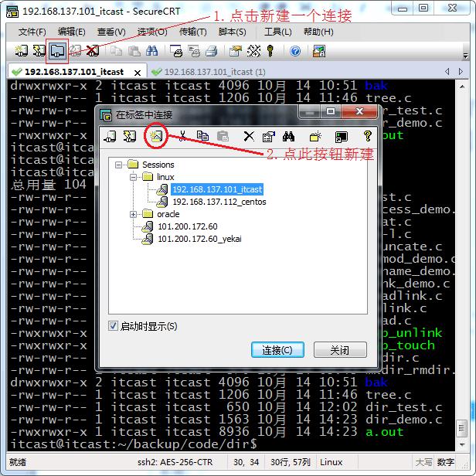
Task: Open the 查看(V) menu
Action: [111, 32]
